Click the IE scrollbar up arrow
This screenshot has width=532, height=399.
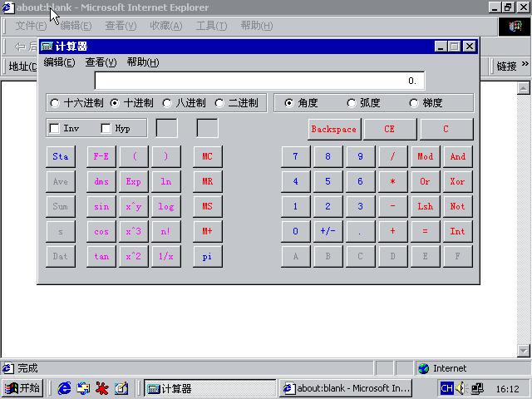tap(523, 88)
